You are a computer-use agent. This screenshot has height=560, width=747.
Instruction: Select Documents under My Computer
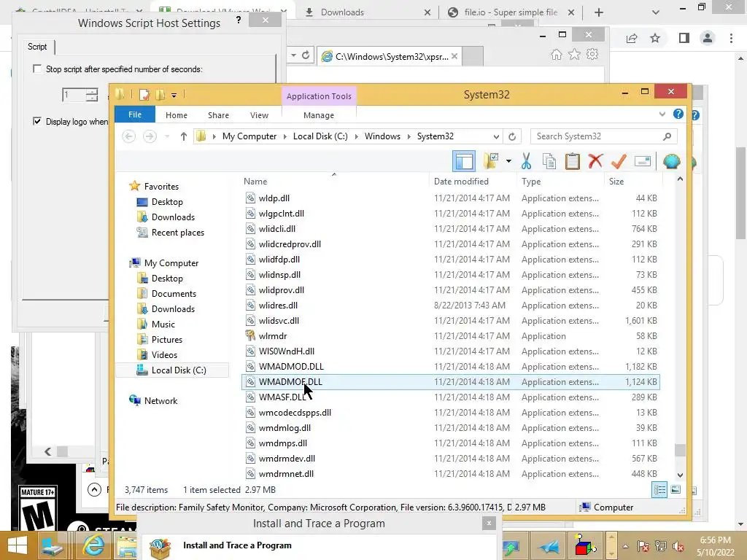pos(174,294)
